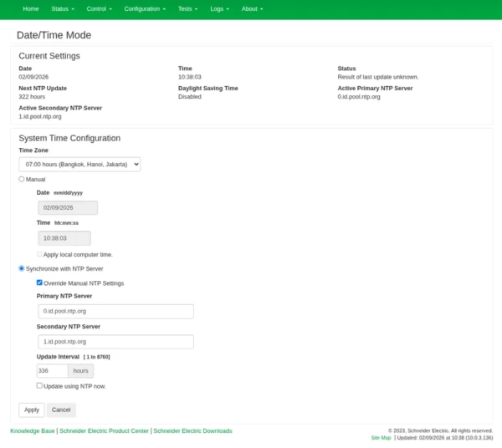Select Synchronize with NTP Server option
The width and height of the screenshot is (502, 448).
tap(23, 268)
